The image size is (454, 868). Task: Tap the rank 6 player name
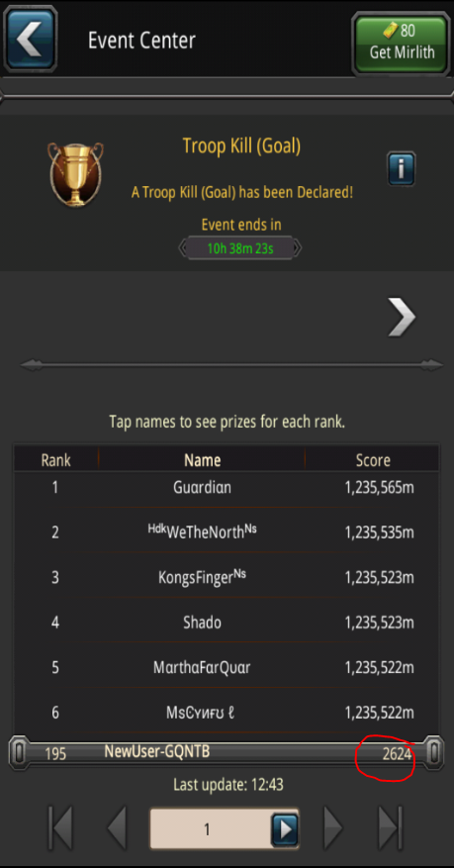coord(200,712)
